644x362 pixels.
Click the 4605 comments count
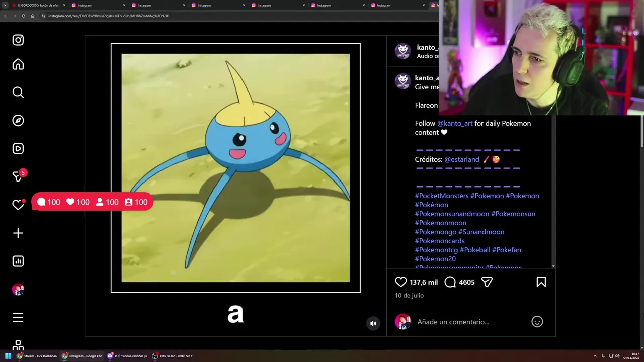[x=467, y=282]
